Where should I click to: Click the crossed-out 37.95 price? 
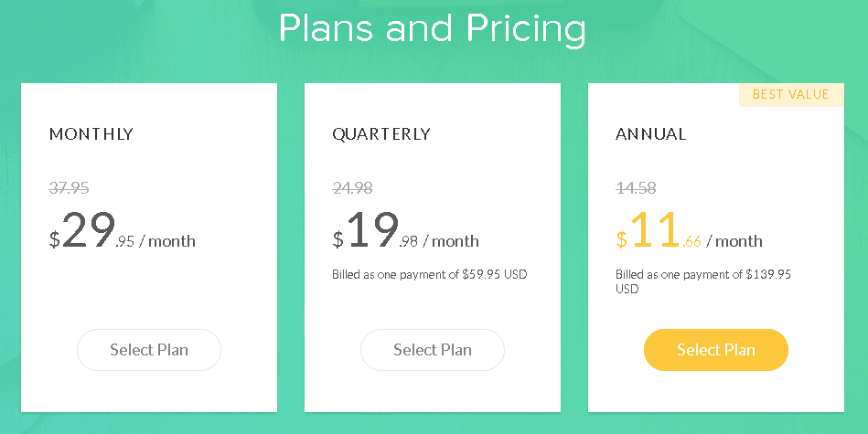coord(70,188)
